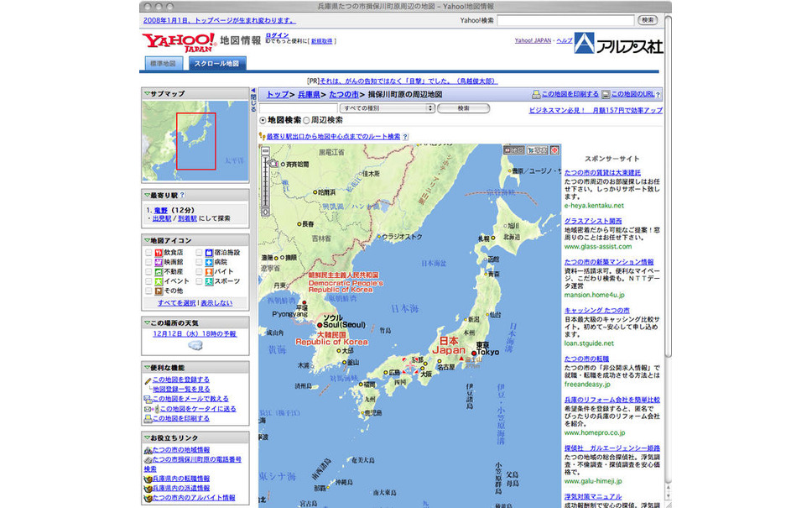Click the この地図を印刷する link at top right
This screenshot has width=812, height=508.
coord(570,95)
